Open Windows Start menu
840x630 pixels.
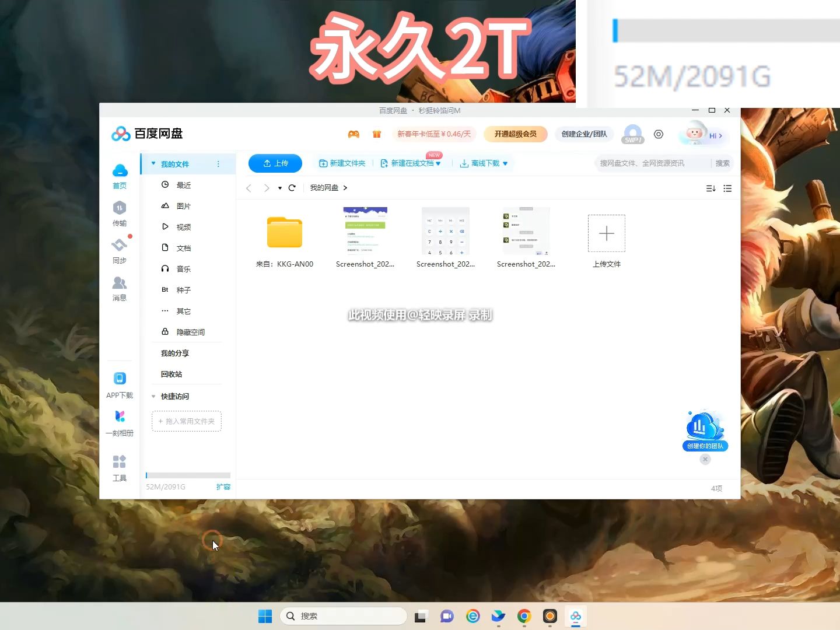point(265,616)
